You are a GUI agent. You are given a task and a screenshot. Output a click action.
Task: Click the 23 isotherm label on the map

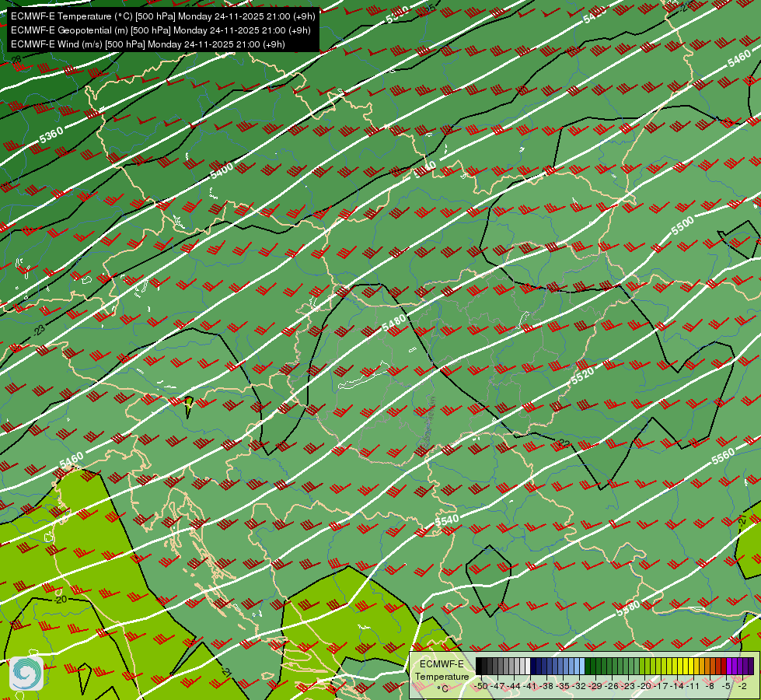pyautogui.click(x=40, y=331)
